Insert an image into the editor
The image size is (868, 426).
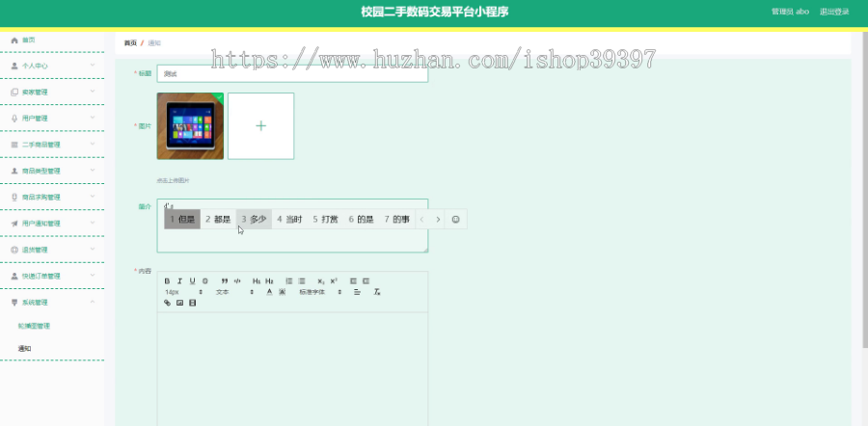click(x=180, y=303)
